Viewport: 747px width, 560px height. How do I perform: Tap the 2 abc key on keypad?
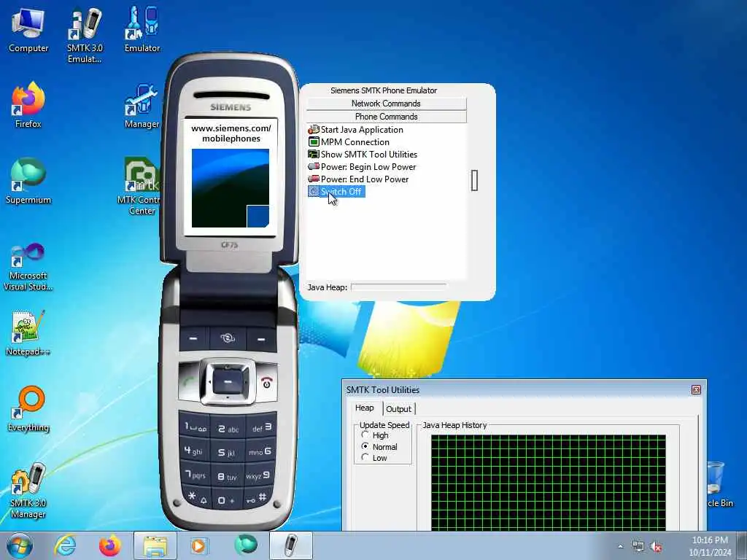[228, 429]
